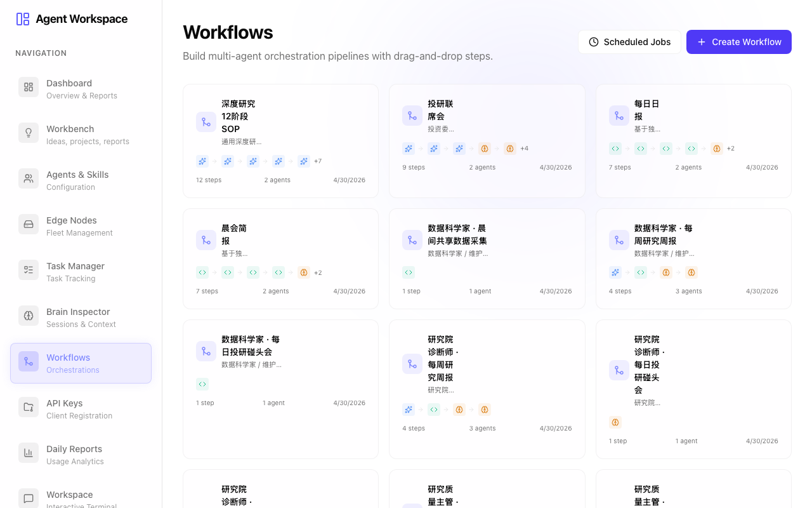The image size is (812, 508).
Task: Click the brain step icon in 每日日报 card
Action: pos(717,149)
